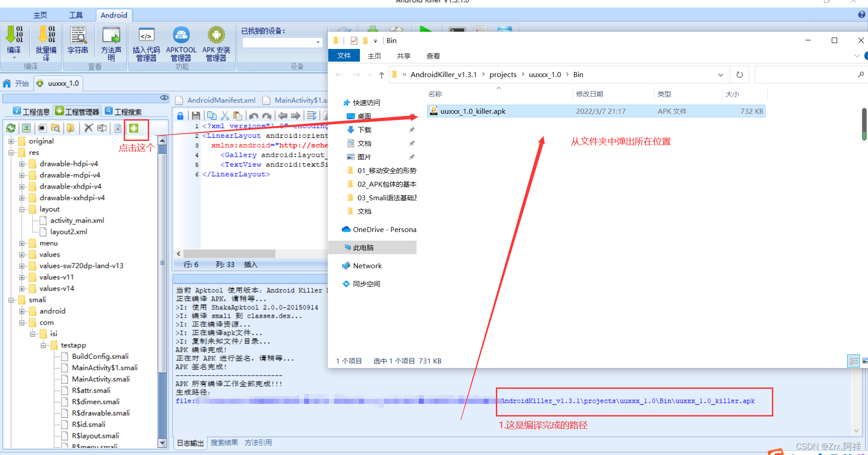Click the rename icon in project toolbar
868x455 pixels.
point(102,128)
